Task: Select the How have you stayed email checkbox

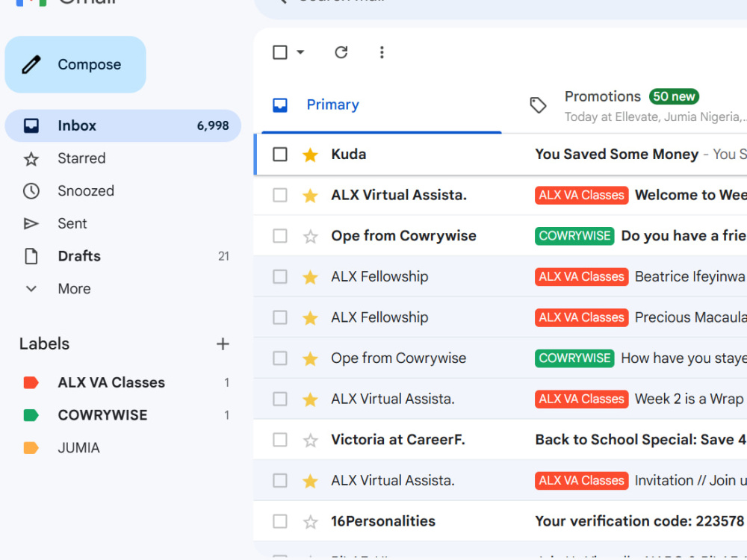Action: coord(280,358)
